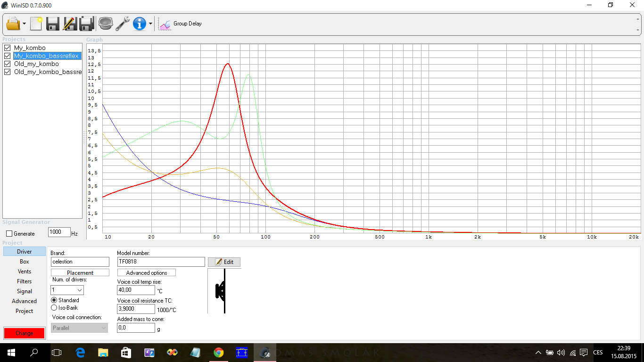Image resolution: width=644 pixels, height=362 pixels.
Task: Go to the Vents tab
Action: click(x=25, y=271)
